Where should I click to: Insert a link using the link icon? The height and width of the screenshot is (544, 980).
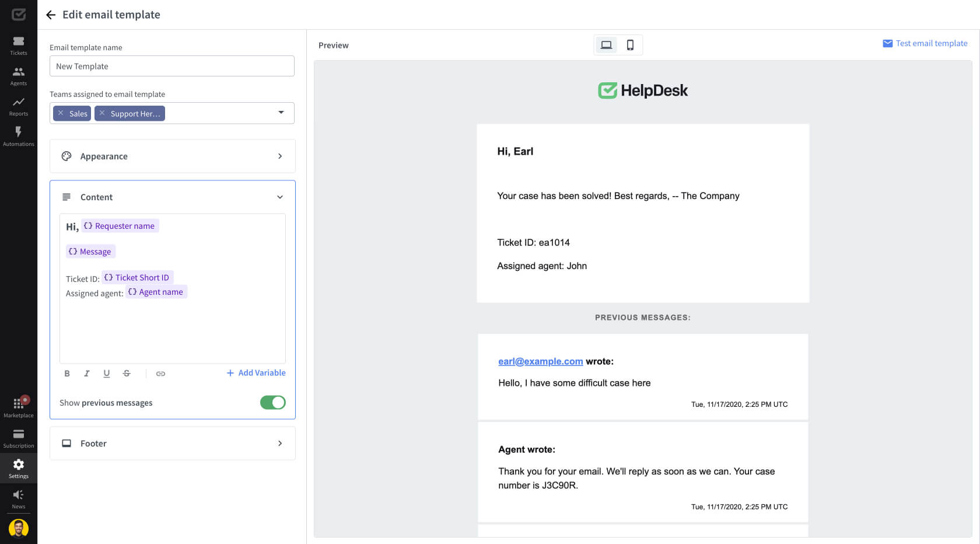point(160,374)
